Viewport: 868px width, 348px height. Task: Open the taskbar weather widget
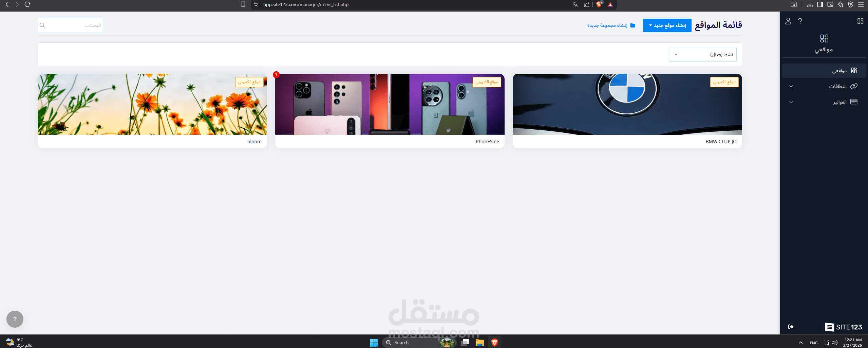[19, 343]
